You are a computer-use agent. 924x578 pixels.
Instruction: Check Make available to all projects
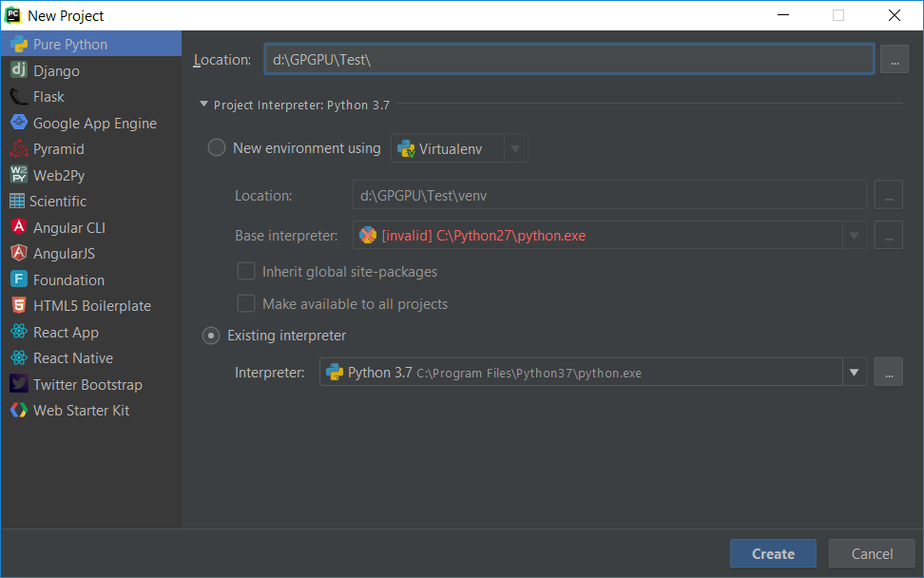pyautogui.click(x=245, y=303)
